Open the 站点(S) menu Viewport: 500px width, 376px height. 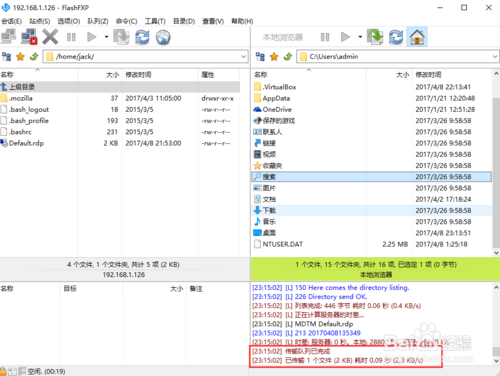click(x=40, y=21)
